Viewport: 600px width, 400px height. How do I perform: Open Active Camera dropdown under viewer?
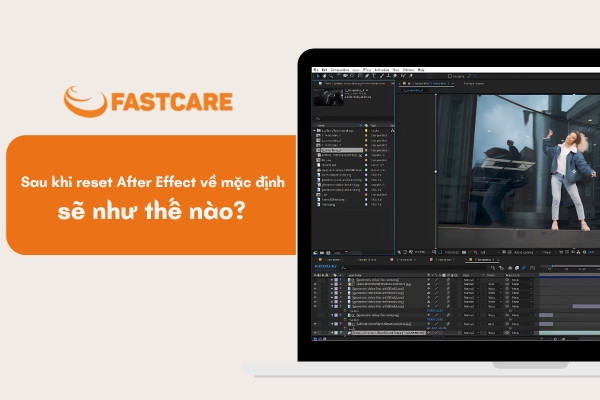(x=523, y=252)
